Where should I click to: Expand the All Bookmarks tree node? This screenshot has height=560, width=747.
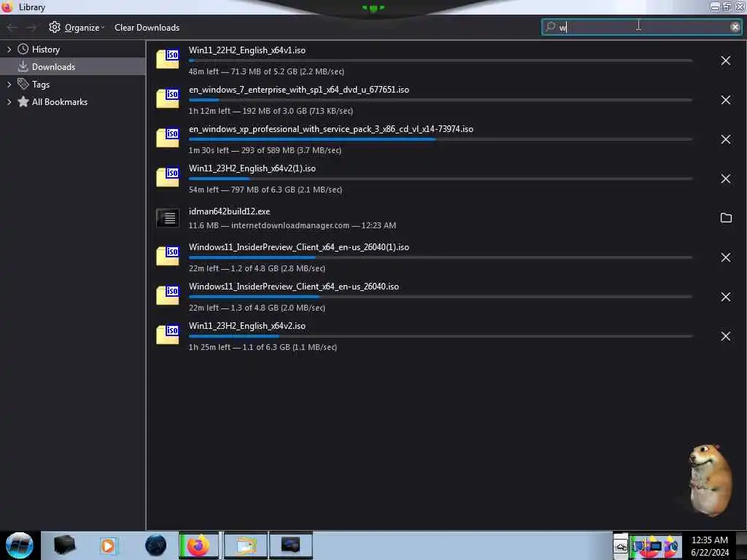(9, 102)
